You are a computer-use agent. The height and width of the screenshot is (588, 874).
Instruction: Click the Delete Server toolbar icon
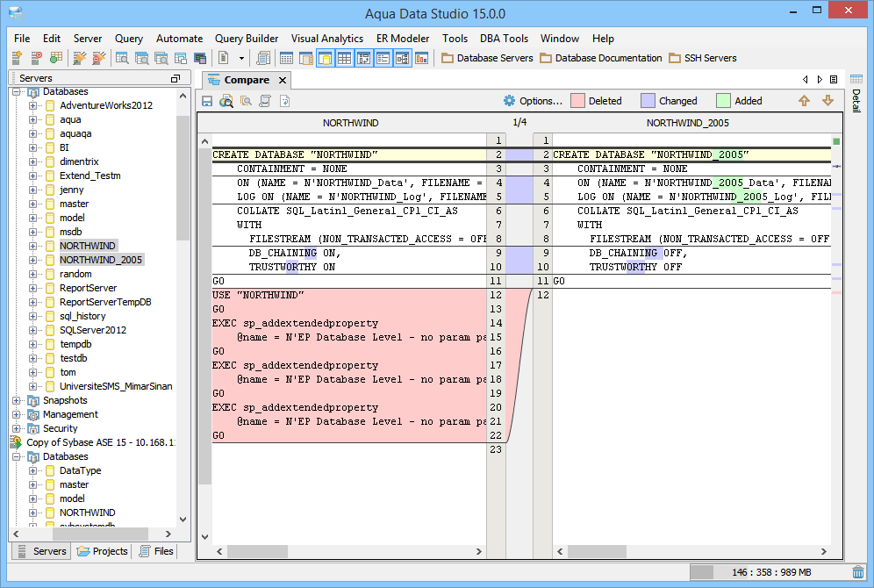coord(36,57)
